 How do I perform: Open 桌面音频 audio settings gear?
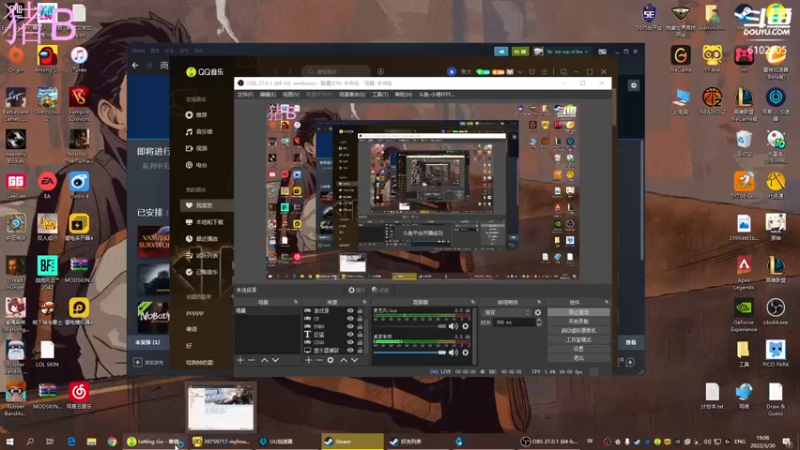click(x=465, y=352)
